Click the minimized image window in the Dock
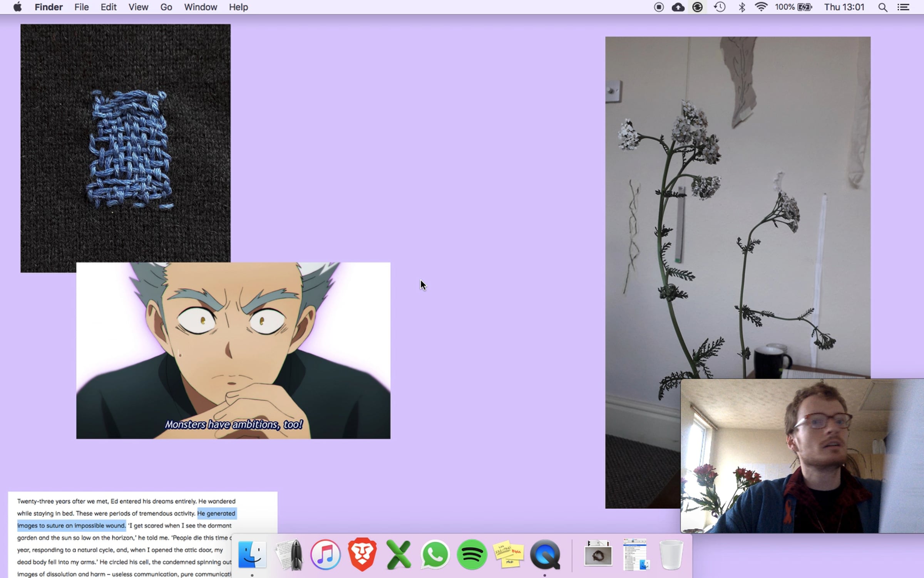 coord(598,554)
